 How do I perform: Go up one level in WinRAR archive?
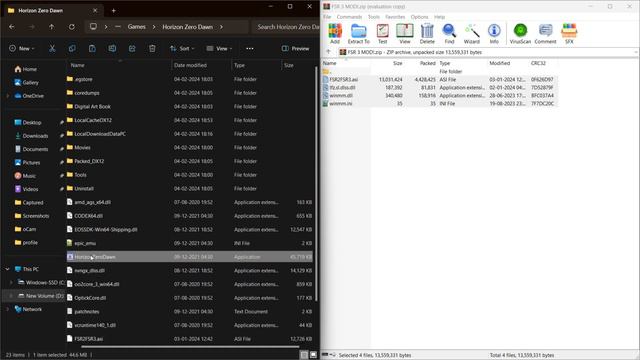click(x=328, y=52)
